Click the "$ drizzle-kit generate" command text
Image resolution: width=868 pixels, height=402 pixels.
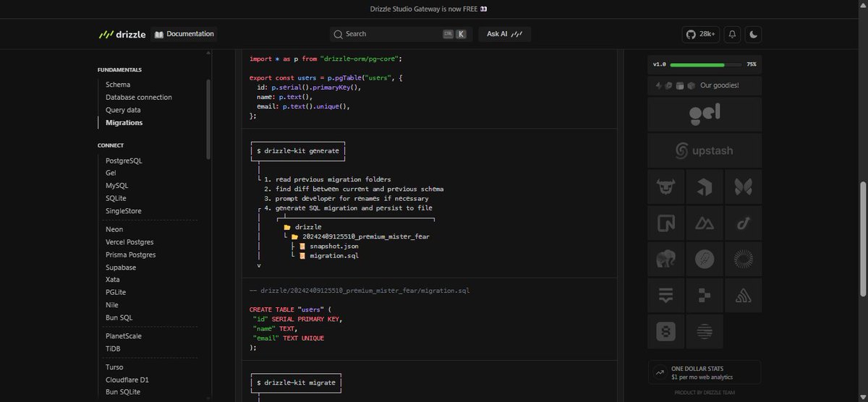[x=298, y=151]
